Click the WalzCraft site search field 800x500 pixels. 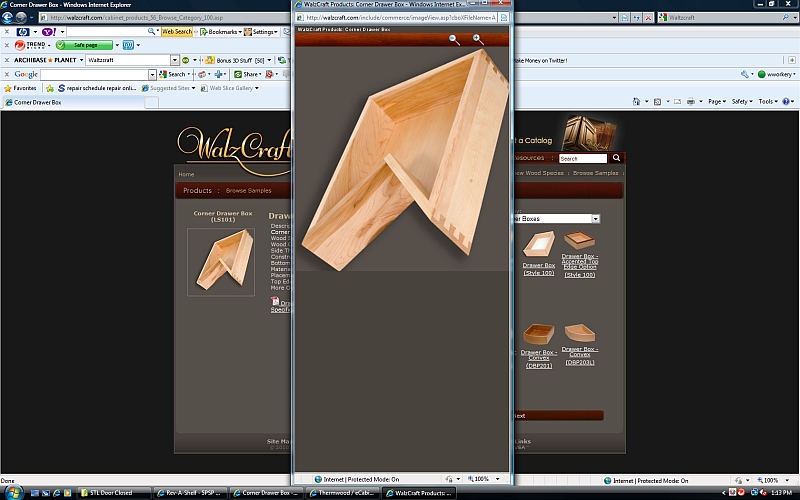point(583,159)
